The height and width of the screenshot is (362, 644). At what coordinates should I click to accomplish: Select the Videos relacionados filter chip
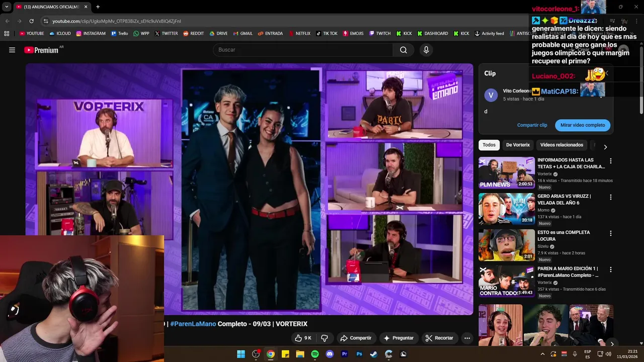coord(561,145)
